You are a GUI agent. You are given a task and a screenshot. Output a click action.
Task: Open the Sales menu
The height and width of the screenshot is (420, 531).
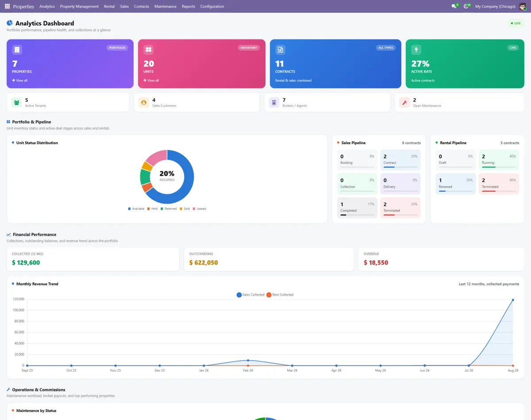(124, 6)
